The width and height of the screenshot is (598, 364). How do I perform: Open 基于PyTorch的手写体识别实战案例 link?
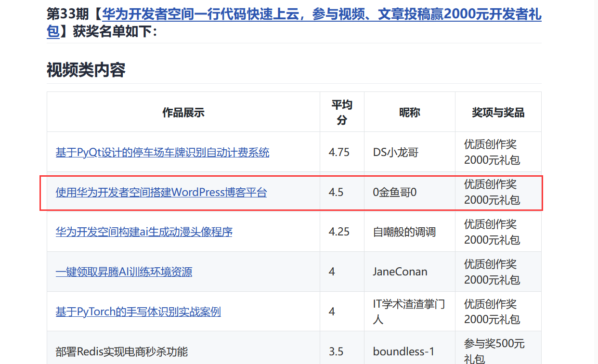[138, 312]
